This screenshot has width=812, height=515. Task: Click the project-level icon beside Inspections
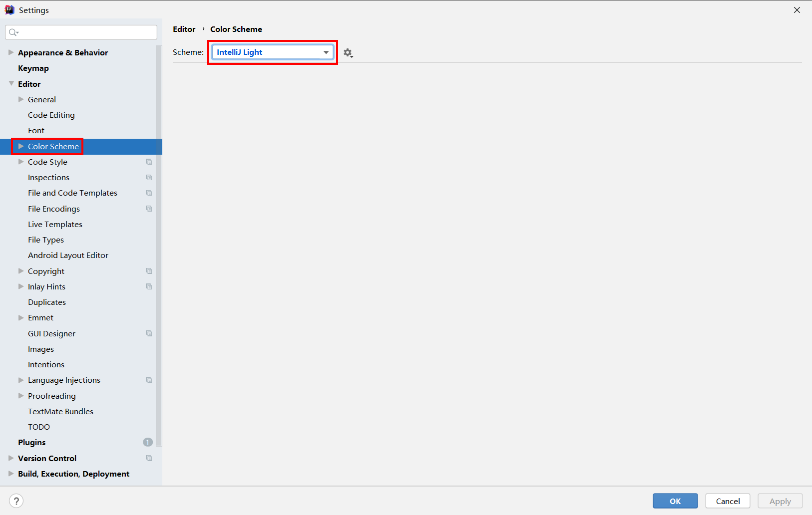pos(149,177)
